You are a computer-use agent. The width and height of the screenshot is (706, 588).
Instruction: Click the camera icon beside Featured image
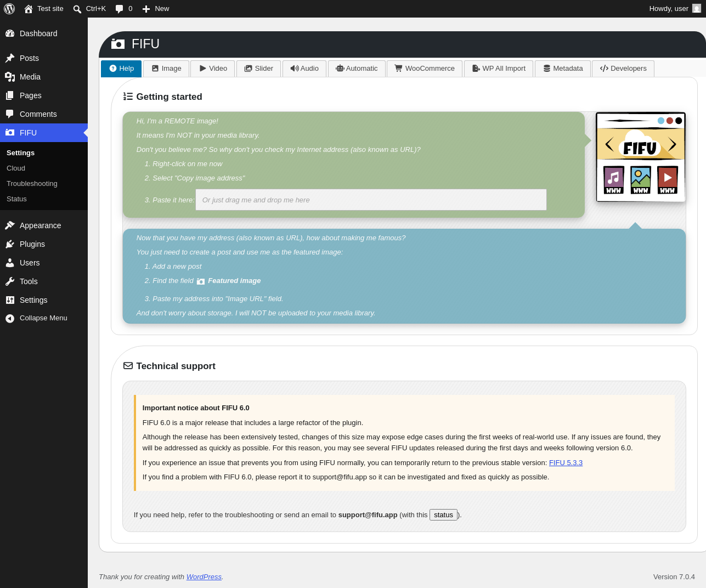(x=201, y=281)
